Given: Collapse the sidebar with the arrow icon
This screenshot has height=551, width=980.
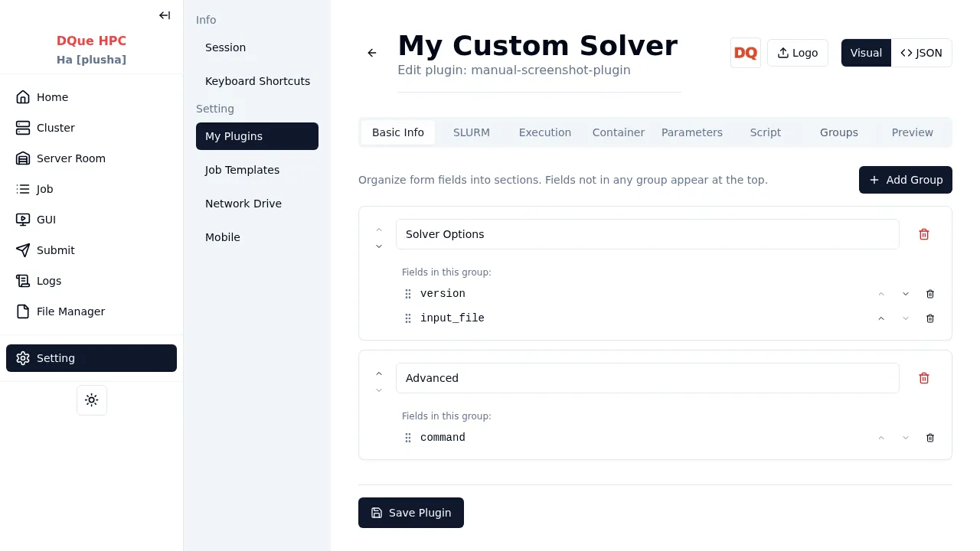Looking at the screenshot, I should [165, 15].
